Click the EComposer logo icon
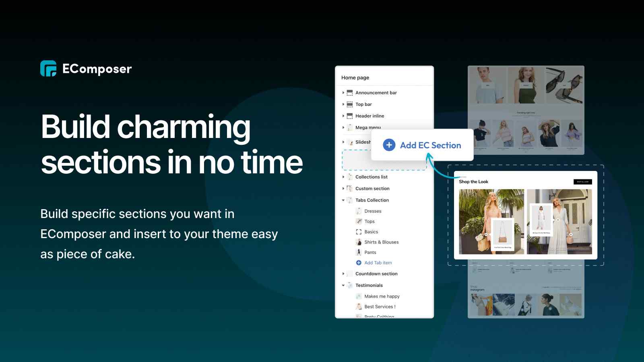The height and width of the screenshot is (362, 644). click(48, 68)
